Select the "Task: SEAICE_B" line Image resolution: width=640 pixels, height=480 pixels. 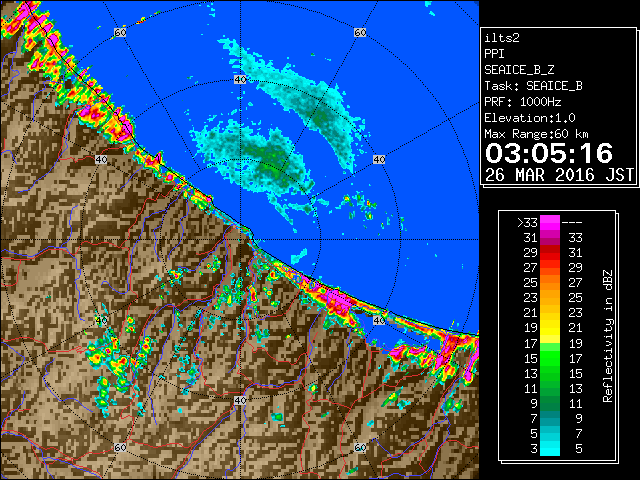(533, 86)
